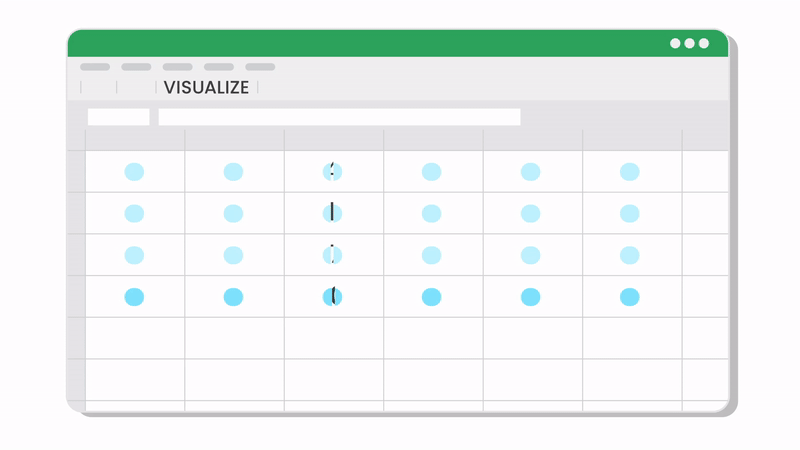This screenshot has width=800, height=450.
Task: Click the light dot in second row, second column
Action: (x=233, y=213)
